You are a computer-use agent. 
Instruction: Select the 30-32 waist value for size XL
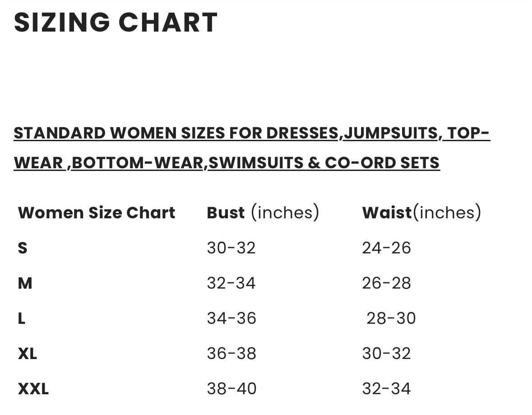coord(386,354)
